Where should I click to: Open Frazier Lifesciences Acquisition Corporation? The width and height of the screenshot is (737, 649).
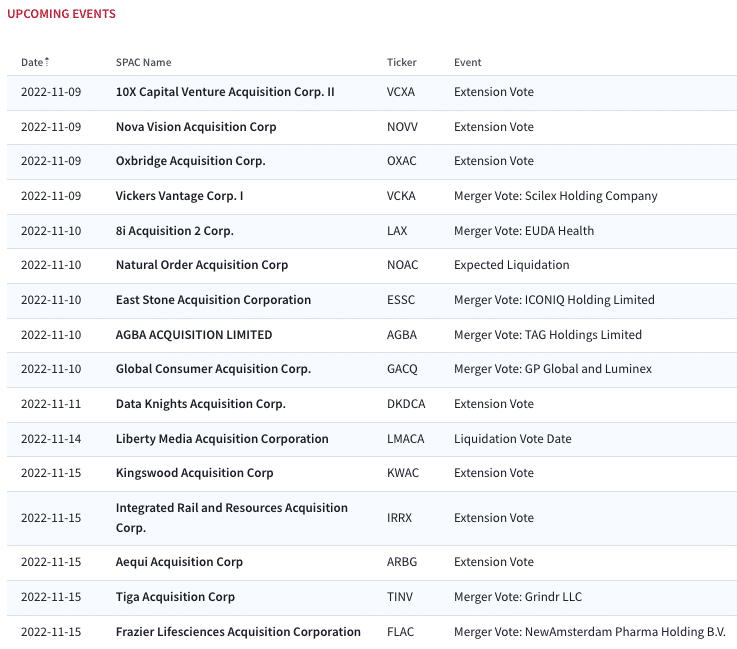coord(238,632)
